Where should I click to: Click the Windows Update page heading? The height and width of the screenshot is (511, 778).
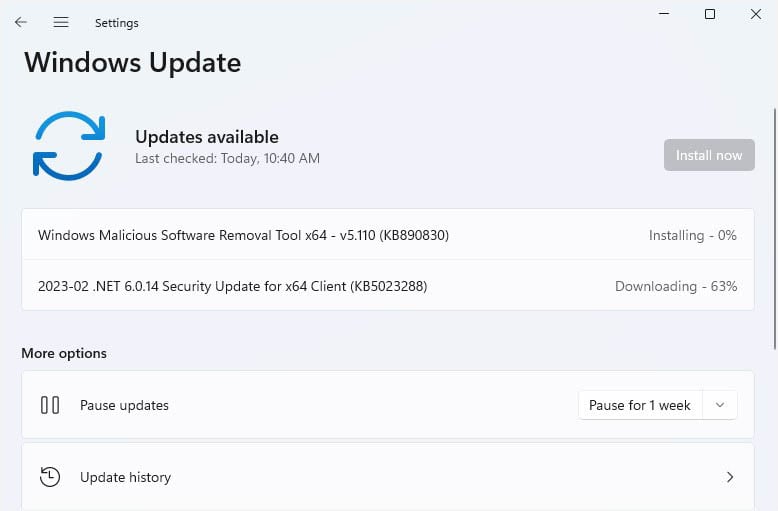tap(133, 62)
